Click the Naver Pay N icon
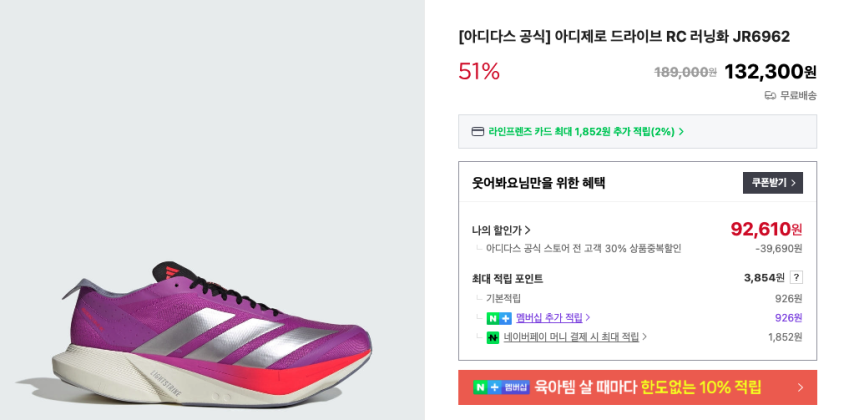Image resolution: width=849 pixels, height=420 pixels. pyautogui.click(x=492, y=338)
